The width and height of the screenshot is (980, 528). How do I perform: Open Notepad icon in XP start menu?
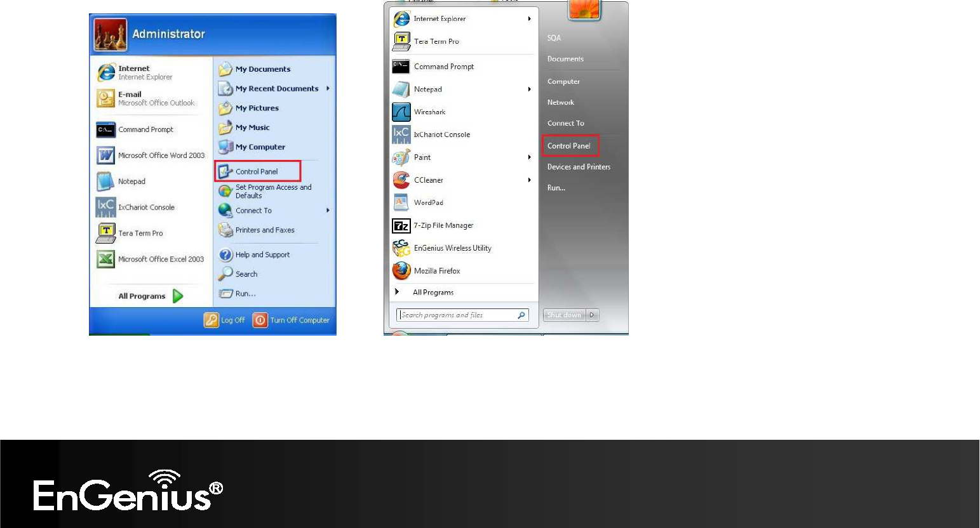coord(105,181)
